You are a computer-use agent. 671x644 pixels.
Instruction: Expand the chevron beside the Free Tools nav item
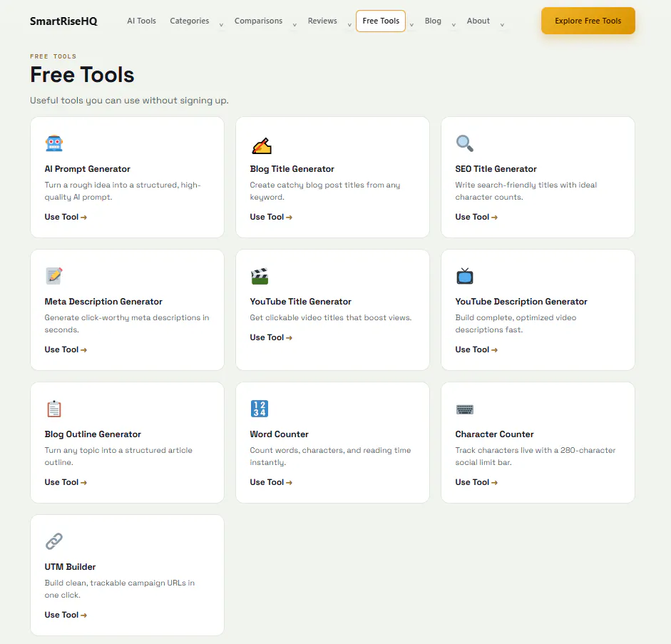click(411, 25)
